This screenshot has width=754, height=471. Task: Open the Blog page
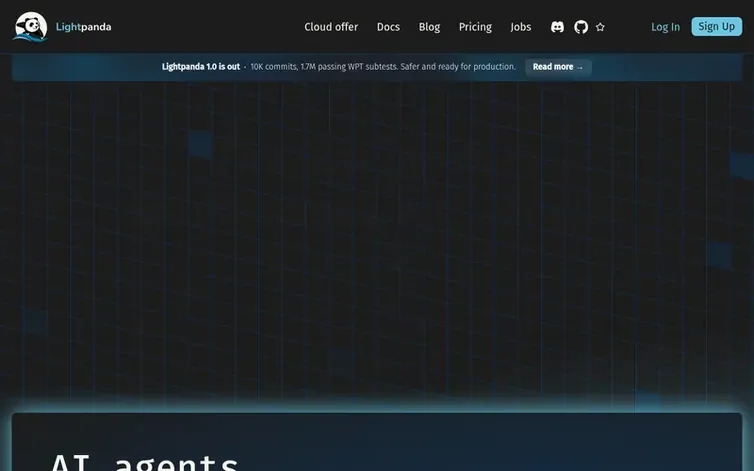[x=429, y=27]
